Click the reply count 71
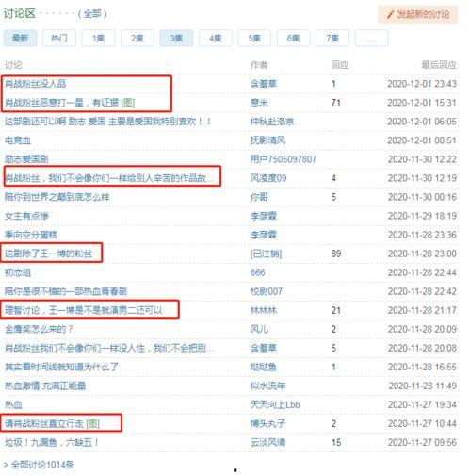470x476 pixels. pyautogui.click(x=336, y=103)
